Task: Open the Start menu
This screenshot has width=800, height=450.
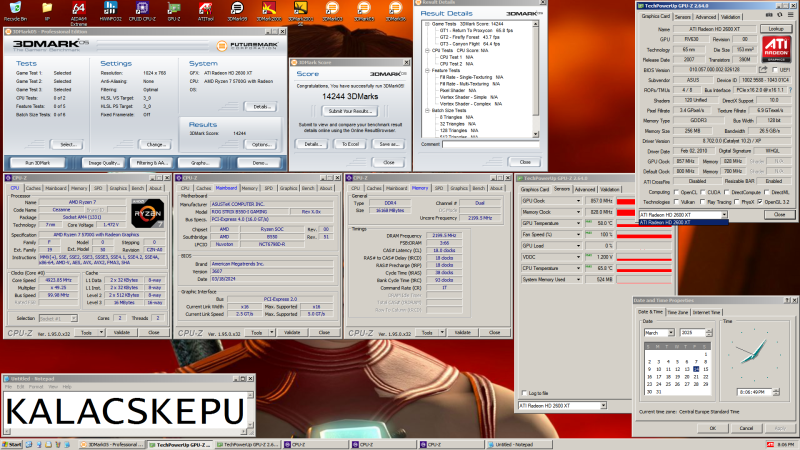Action: tap(12, 445)
